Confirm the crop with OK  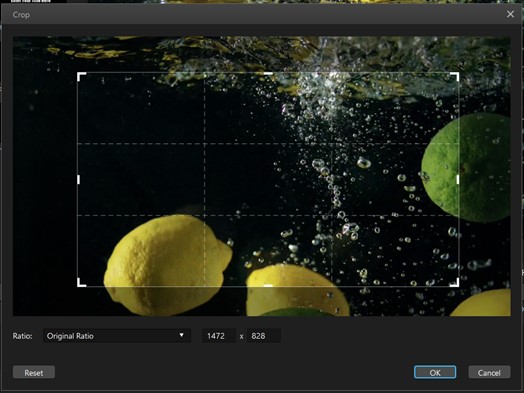point(435,372)
